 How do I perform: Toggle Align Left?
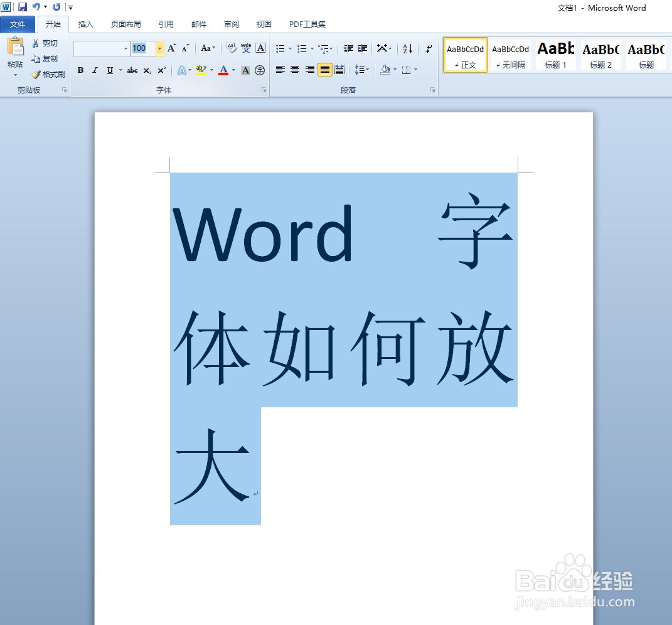[x=280, y=70]
